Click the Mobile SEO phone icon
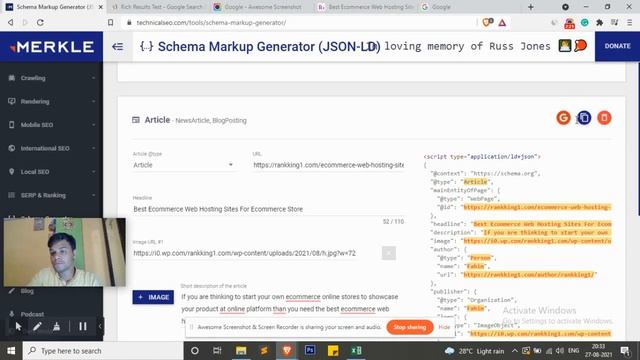 pyautogui.click(x=11, y=124)
